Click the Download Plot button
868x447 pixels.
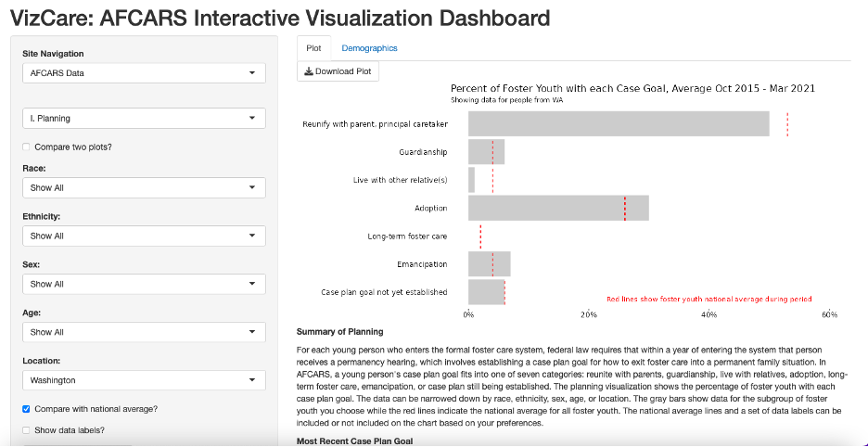(x=338, y=71)
